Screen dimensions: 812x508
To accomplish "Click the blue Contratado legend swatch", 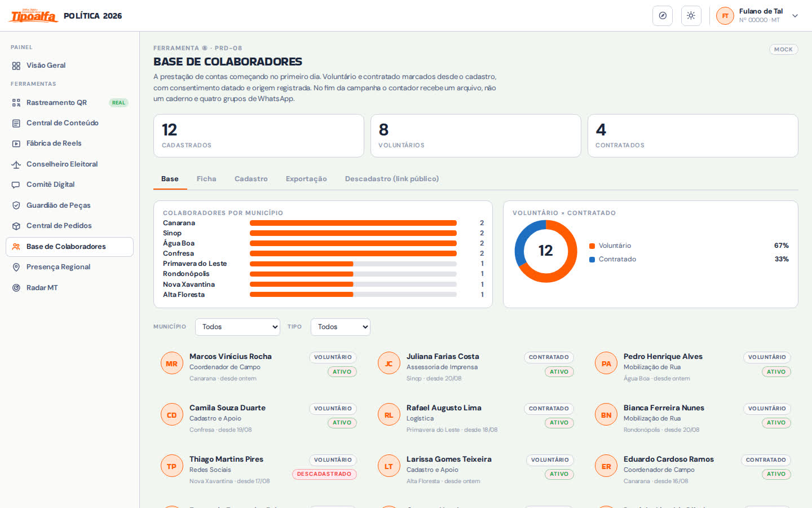I will pyautogui.click(x=592, y=260).
